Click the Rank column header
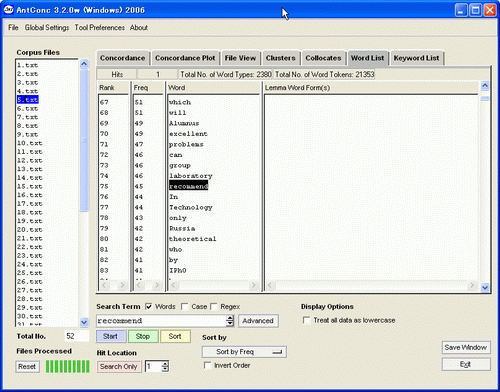The height and width of the screenshot is (392, 500). pos(113,88)
